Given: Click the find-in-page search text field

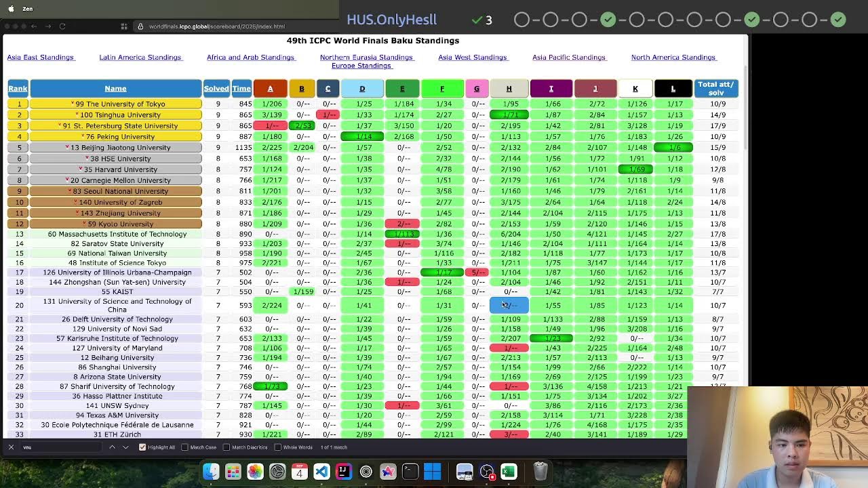Looking at the screenshot, I should (x=61, y=447).
